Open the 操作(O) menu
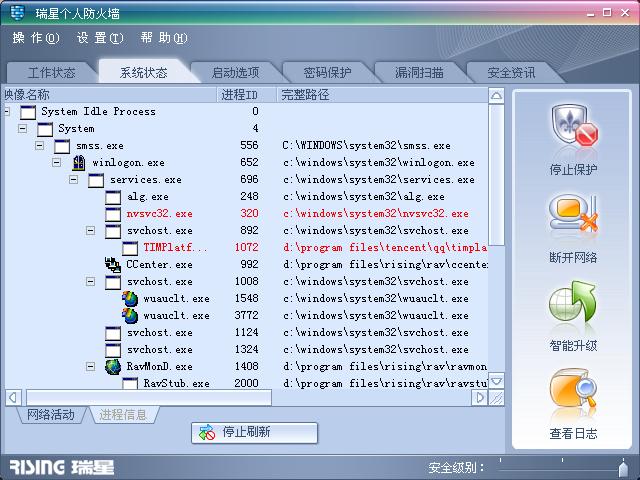Screen dimensions: 640x480 (x=36, y=38)
